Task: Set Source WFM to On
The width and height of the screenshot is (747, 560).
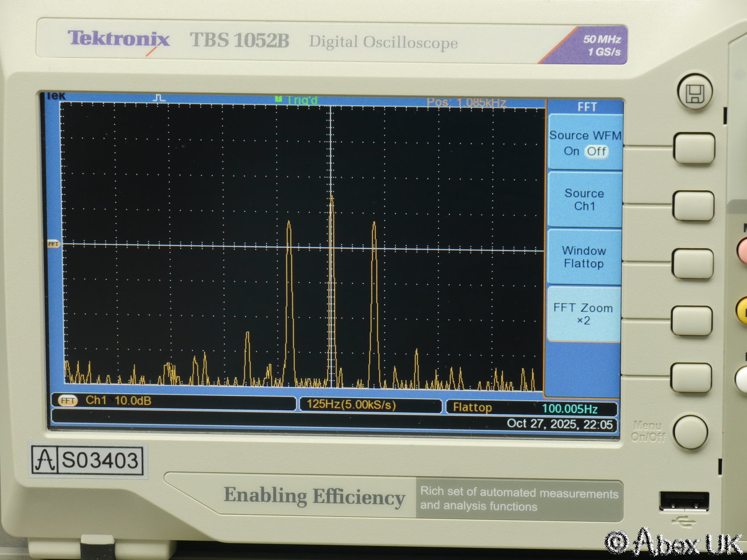Action: coord(571,152)
